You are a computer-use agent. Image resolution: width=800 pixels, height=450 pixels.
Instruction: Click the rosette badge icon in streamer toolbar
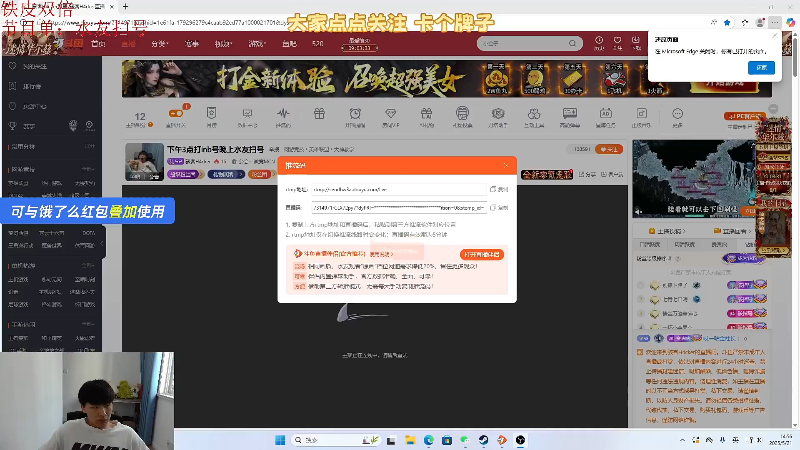point(498,113)
